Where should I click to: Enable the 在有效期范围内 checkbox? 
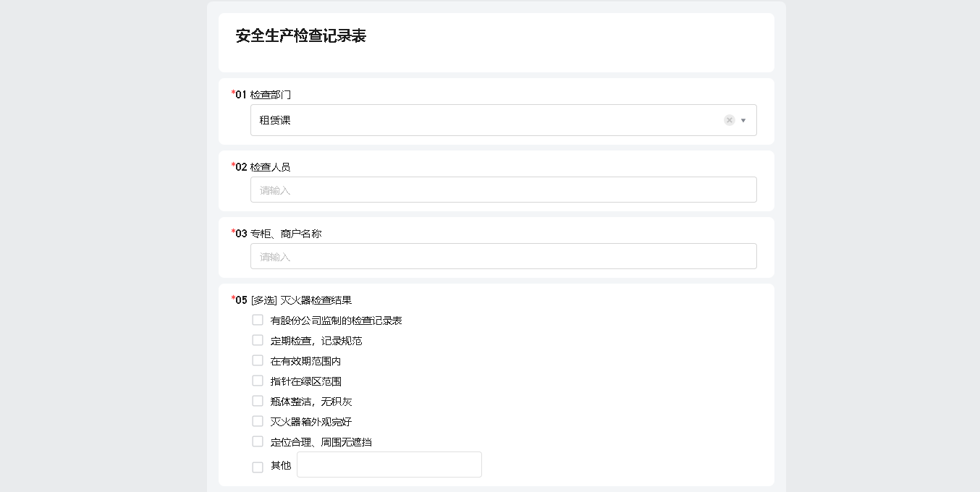pos(258,360)
